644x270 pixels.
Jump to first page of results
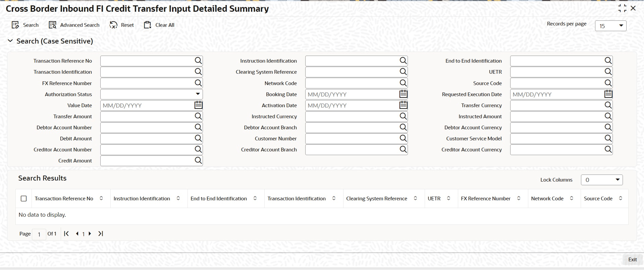(x=66, y=233)
